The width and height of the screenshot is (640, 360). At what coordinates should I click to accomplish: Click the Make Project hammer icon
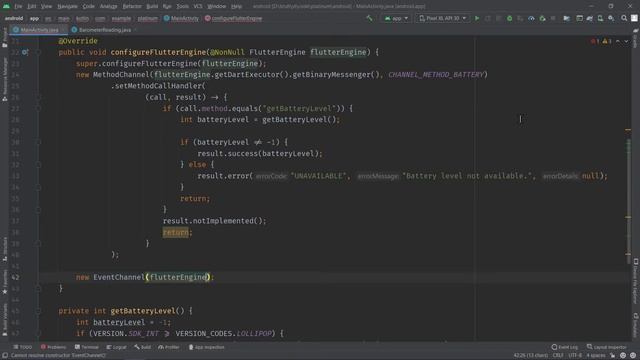tap(369, 18)
